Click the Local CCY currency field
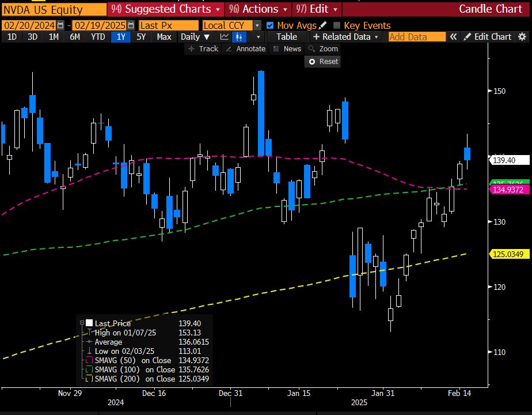The height and width of the screenshot is (415, 532). pyautogui.click(x=227, y=25)
